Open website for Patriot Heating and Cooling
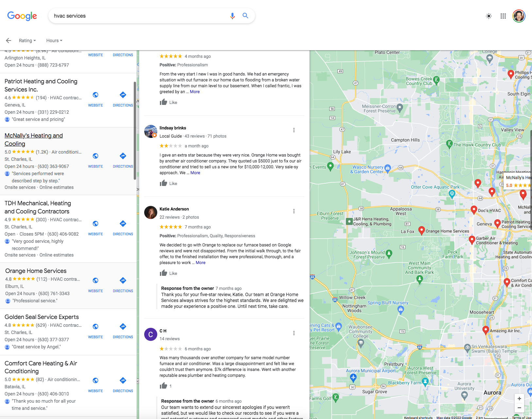This screenshot has width=532, height=419. coord(95,99)
